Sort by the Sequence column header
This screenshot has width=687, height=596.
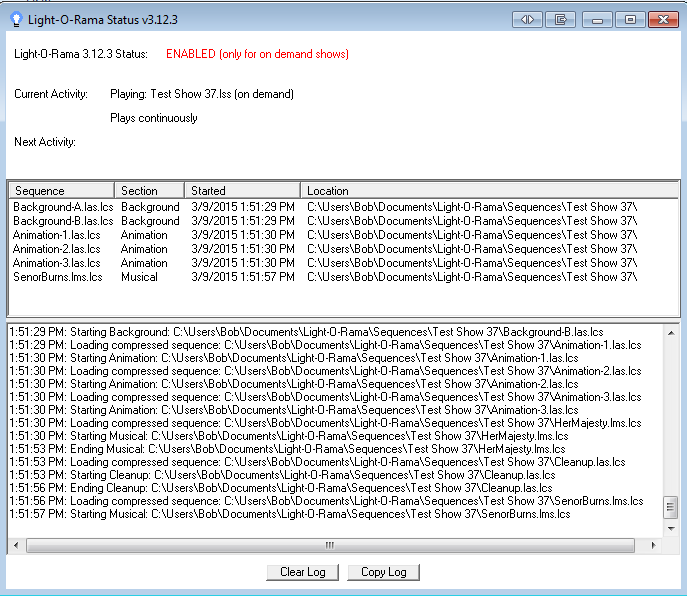(x=62, y=191)
